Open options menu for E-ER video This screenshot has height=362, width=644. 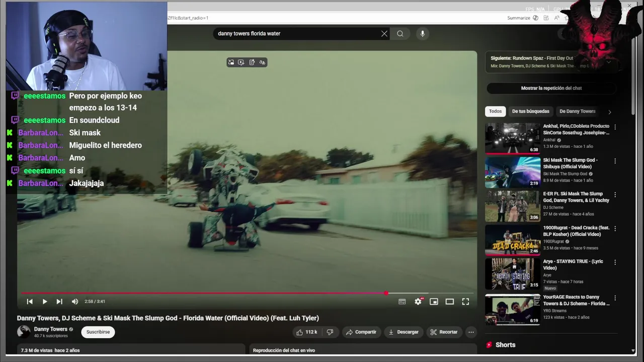pyautogui.click(x=615, y=195)
